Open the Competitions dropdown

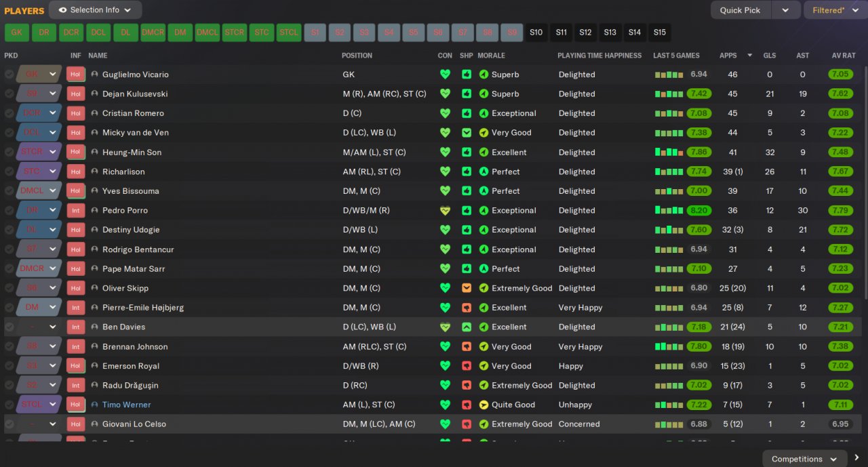[x=805, y=459]
